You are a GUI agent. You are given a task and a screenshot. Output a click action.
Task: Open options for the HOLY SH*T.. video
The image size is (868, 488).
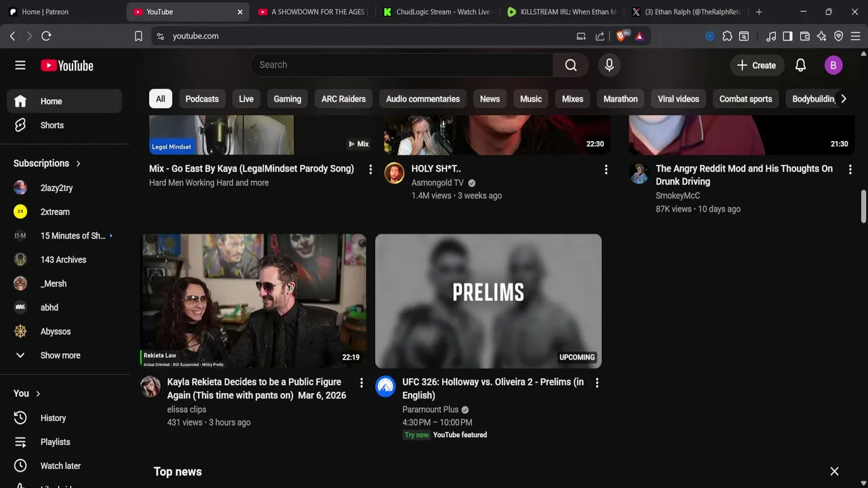click(x=606, y=169)
